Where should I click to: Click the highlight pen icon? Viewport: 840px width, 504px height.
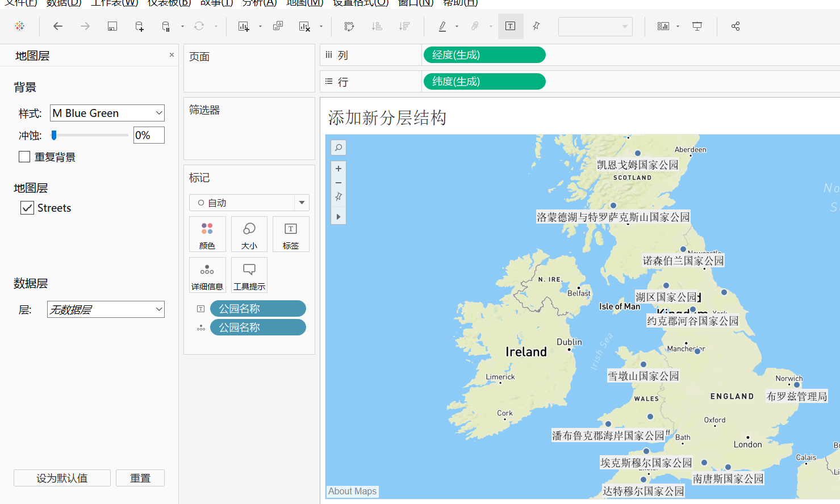click(442, 26)
